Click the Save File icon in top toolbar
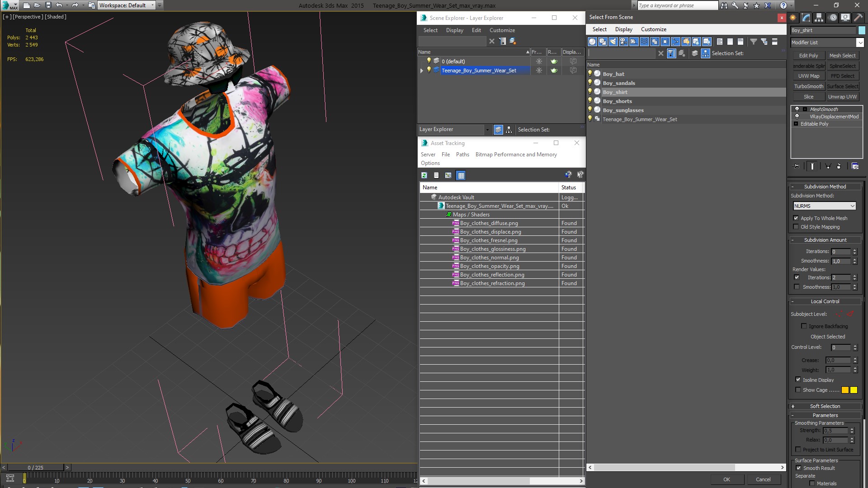The width and height of the screenshot is (868, 488). (48, 5)
